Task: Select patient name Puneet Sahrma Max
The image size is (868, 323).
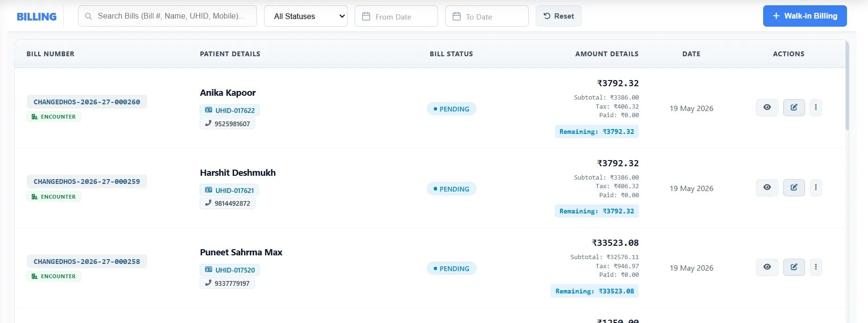Action: click(x=241, y=252)
